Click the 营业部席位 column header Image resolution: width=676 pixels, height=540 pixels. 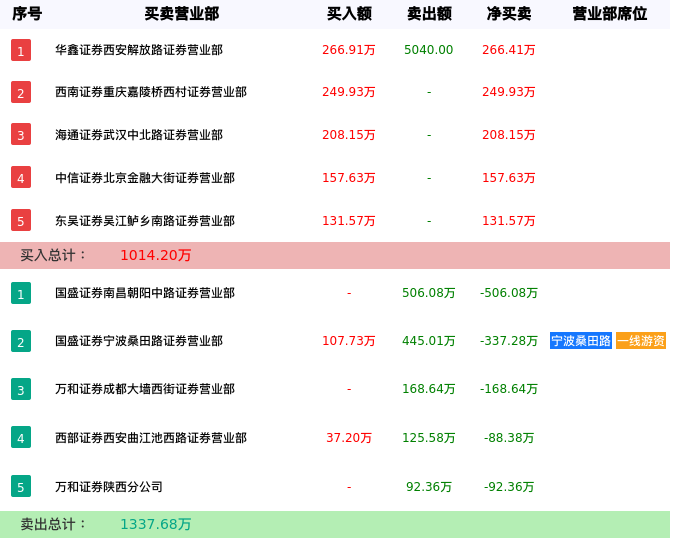point(609,14)
